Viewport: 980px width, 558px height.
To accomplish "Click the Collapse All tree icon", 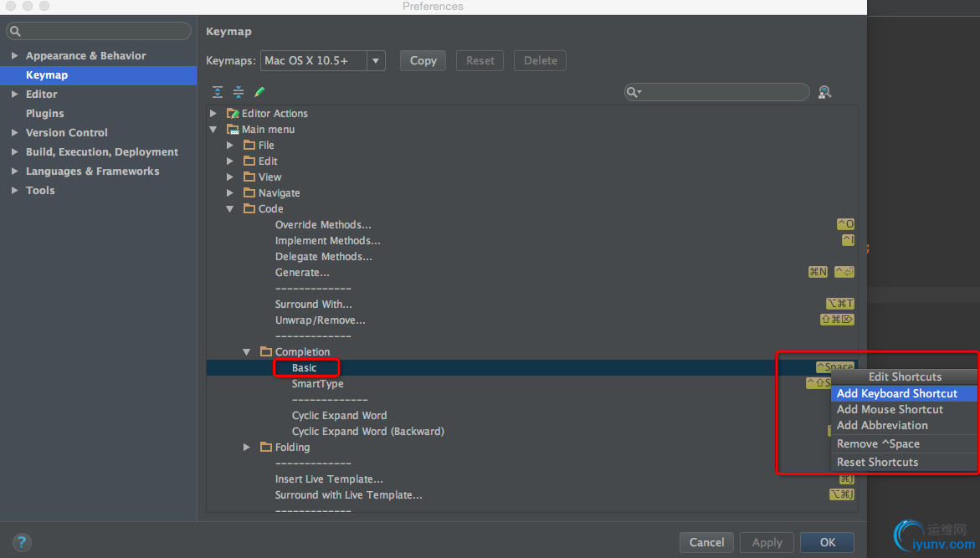I will 239,92.
